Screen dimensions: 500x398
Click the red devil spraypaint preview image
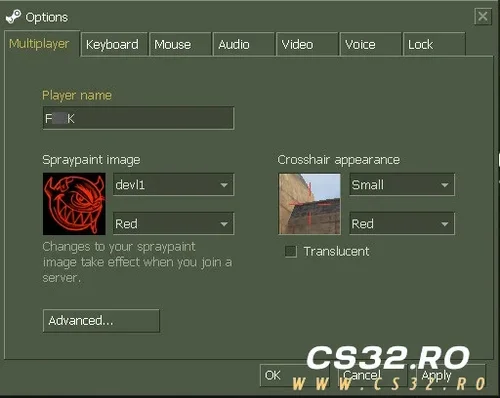74,204
